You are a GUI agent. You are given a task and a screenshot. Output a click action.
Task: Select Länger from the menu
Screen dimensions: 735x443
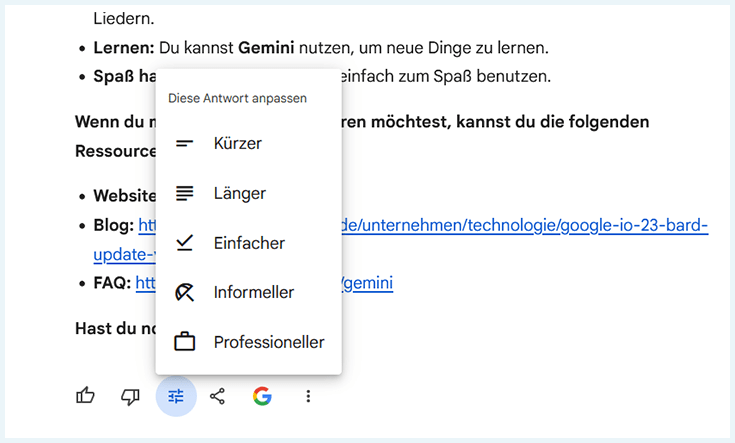tap(248, 193)
